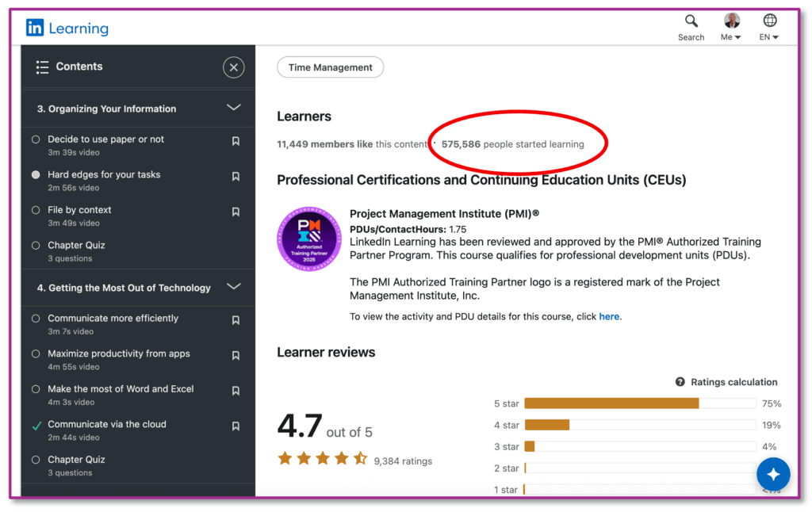Open the LinkedIn Learning home logo

coord(67,28)
